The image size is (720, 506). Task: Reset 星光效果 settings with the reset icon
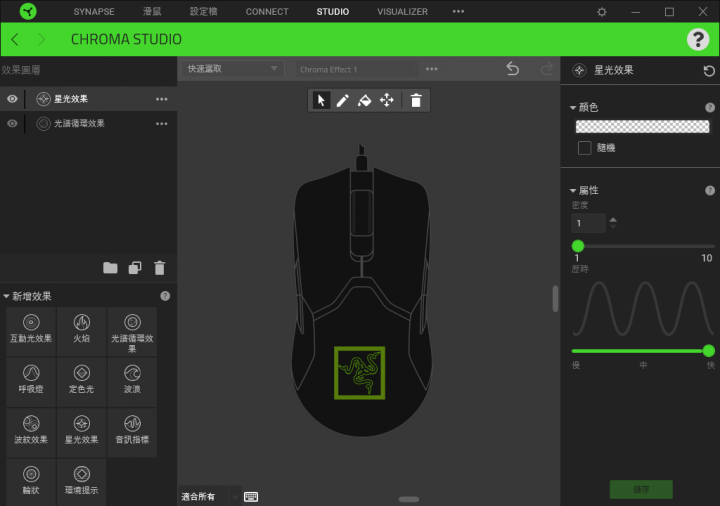[709, 71]
